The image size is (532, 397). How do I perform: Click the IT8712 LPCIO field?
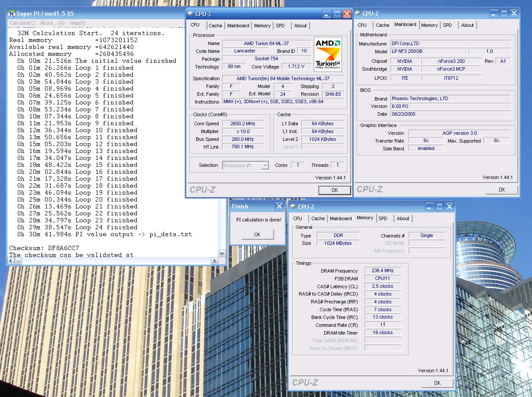[451, 78]
